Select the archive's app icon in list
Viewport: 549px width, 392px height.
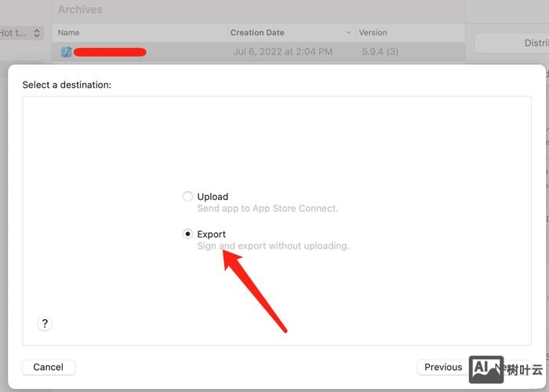(x=66, y=52)
